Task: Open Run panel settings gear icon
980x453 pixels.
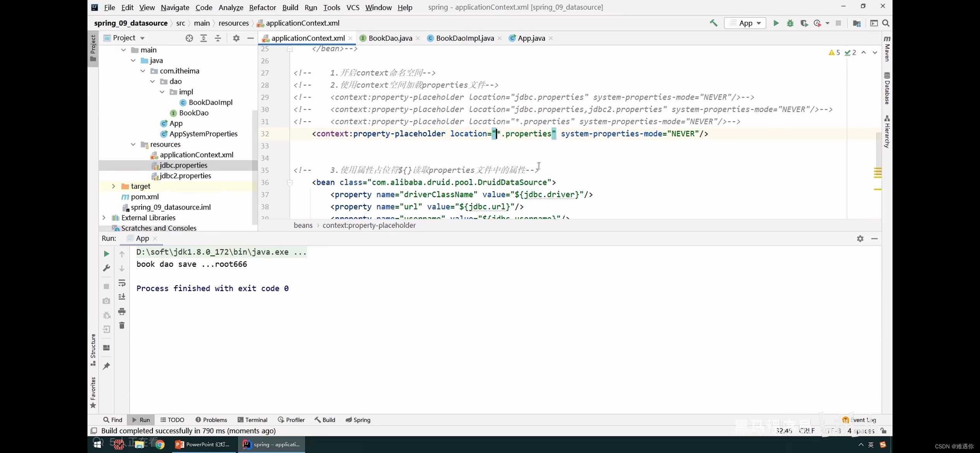Action: 860,239
